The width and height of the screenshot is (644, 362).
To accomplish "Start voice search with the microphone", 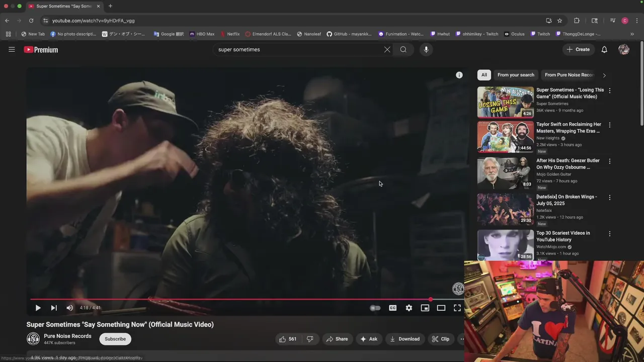I will click(x=426, y=49).
